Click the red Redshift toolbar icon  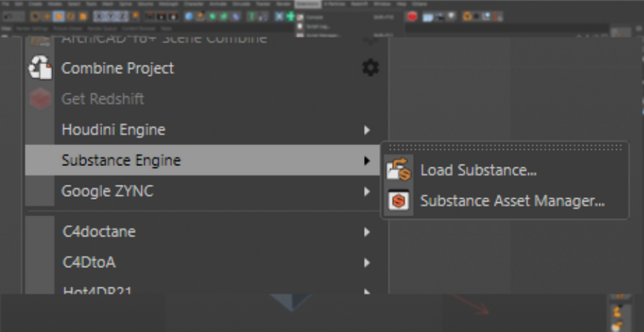click(412, 16)
